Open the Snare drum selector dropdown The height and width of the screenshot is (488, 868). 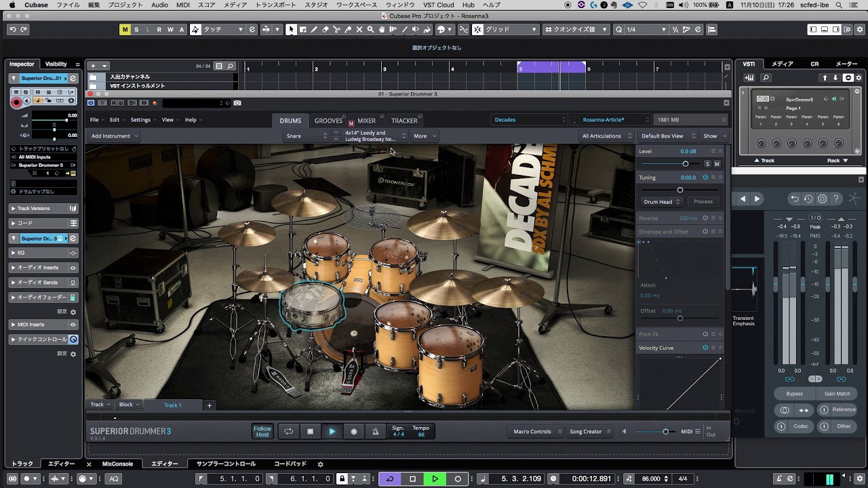[307, 136]
